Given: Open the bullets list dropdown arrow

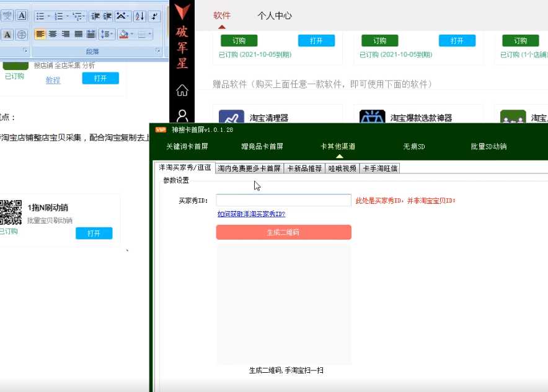Looking at the screenshot, I should click(x=48, y=16).
